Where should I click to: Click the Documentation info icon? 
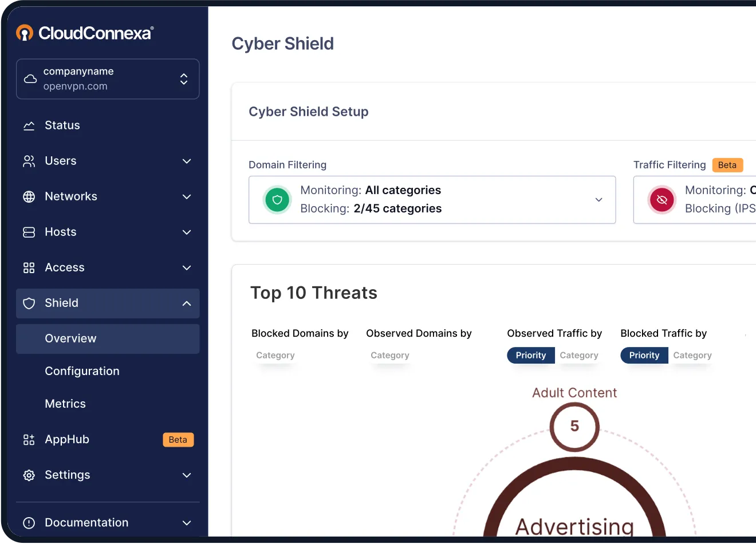(x=29, y=523)
